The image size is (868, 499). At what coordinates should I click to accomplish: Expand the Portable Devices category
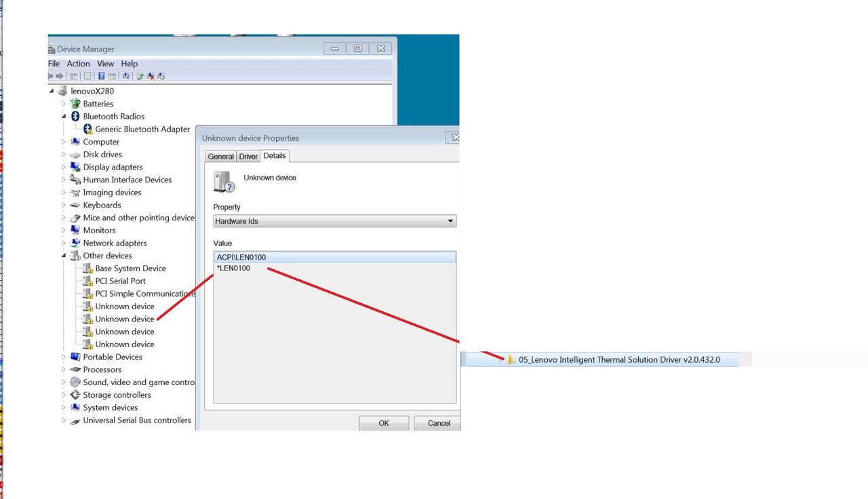click(x=64, y=357)
